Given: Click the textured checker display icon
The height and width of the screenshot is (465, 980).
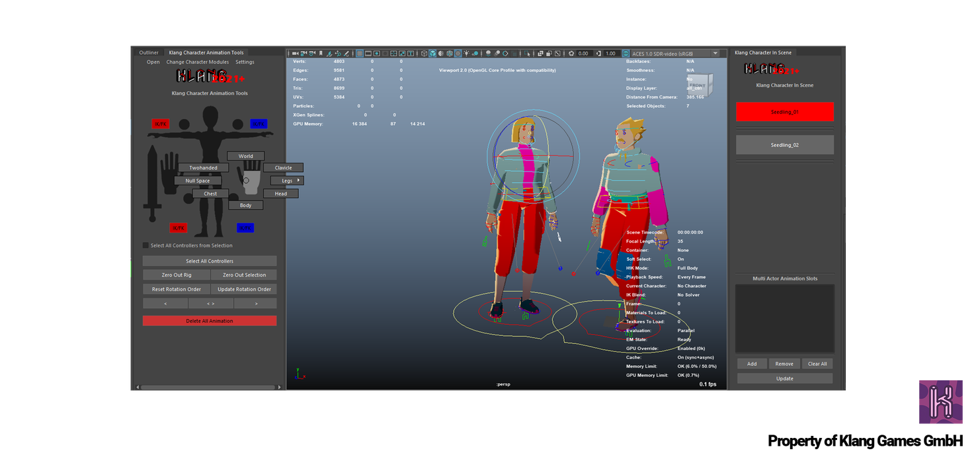Looking at the screenshot, I should (x=458, y=54).
